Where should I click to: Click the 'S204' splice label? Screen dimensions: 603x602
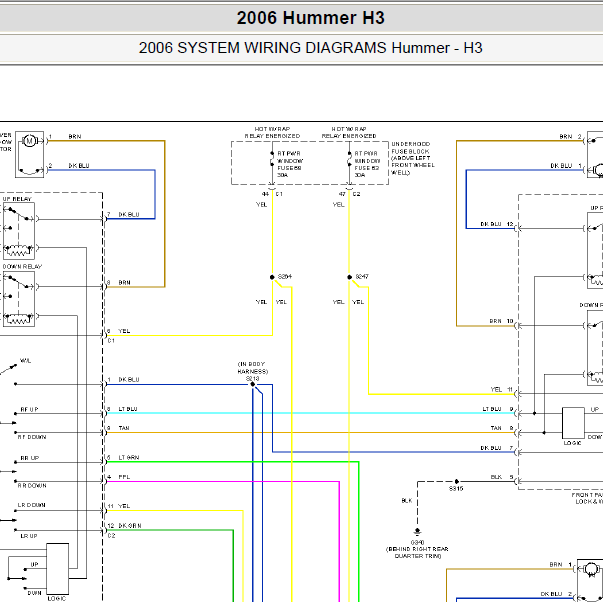click(x=285, y=277)
